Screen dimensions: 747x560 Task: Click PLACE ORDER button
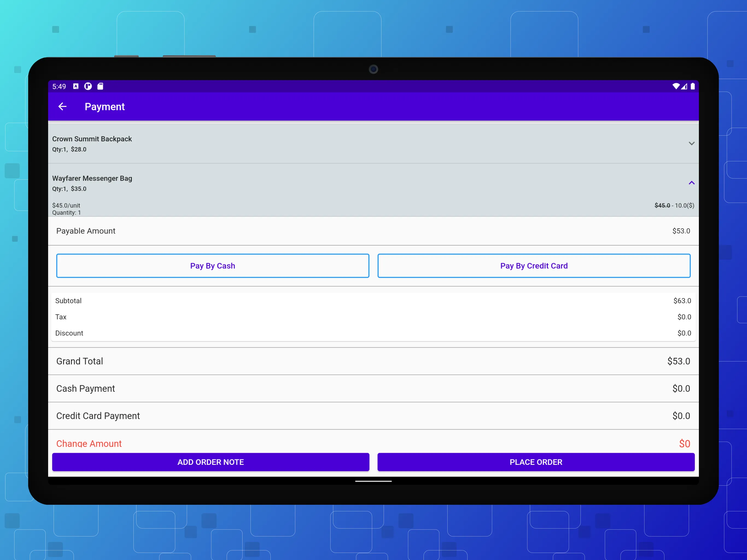tap(536, 462)
